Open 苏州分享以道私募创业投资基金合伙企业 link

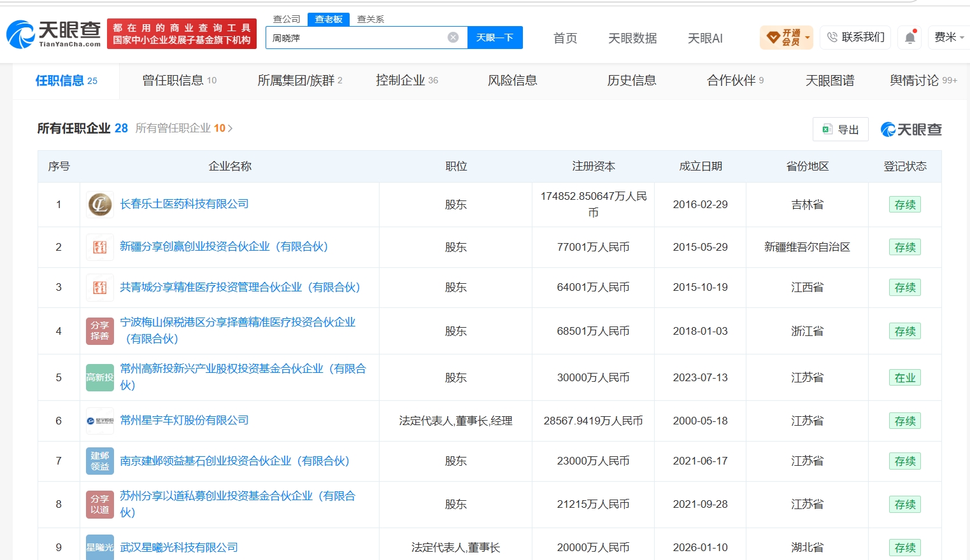point(238,504)
